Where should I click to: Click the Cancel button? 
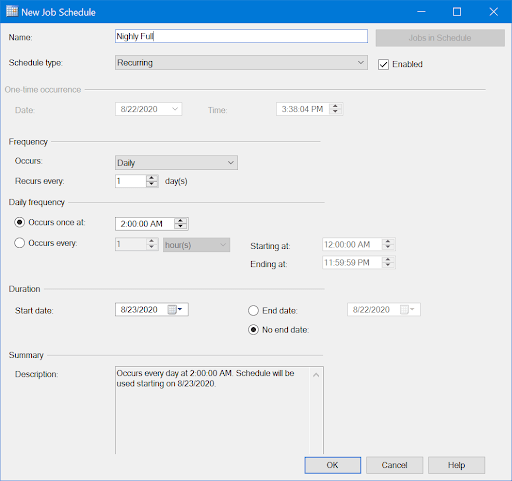pyautogui.click(x=394, y=465)
